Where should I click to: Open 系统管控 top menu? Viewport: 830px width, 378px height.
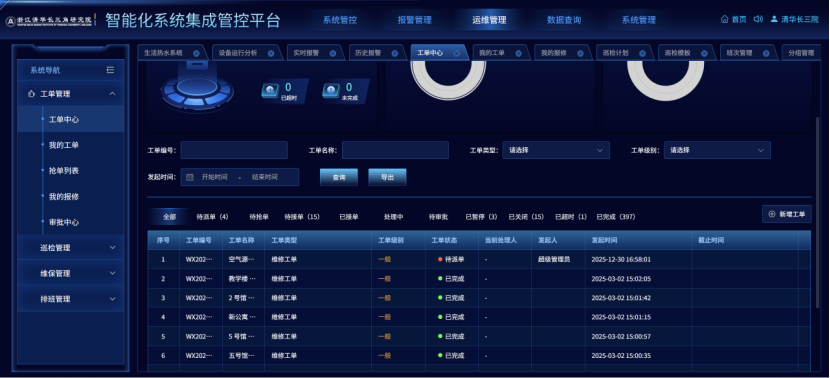pos(340,20)
